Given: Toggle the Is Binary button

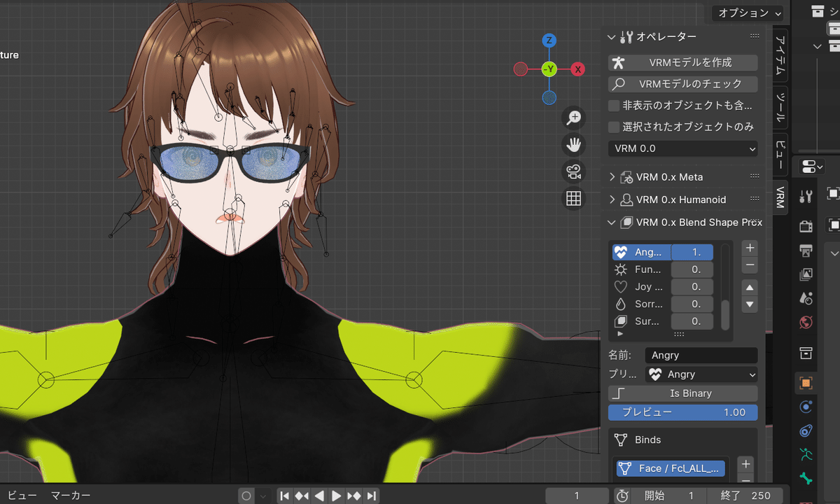Looking at the screenshot, I should 683,393.
